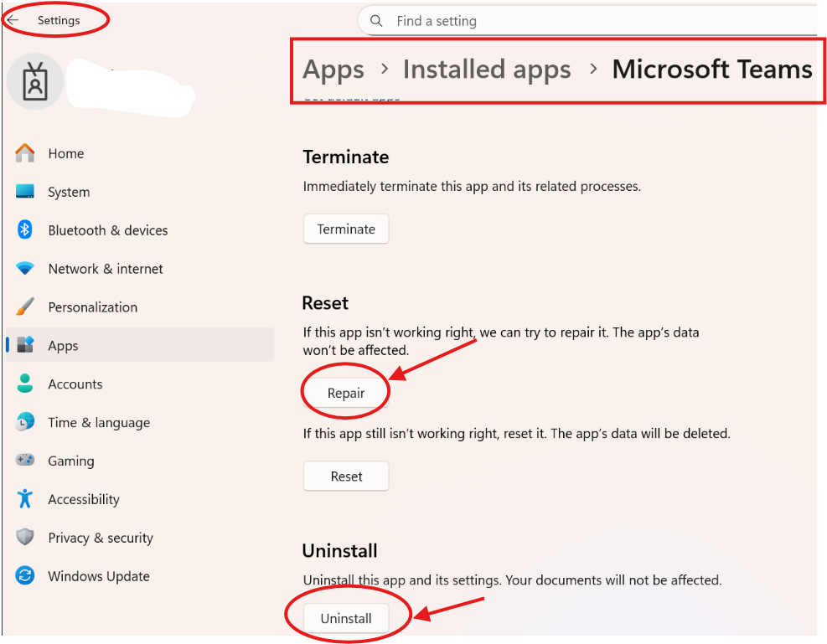Click text 'we can try to repair it'
The image size is (827, 644).
coord(545,332)
